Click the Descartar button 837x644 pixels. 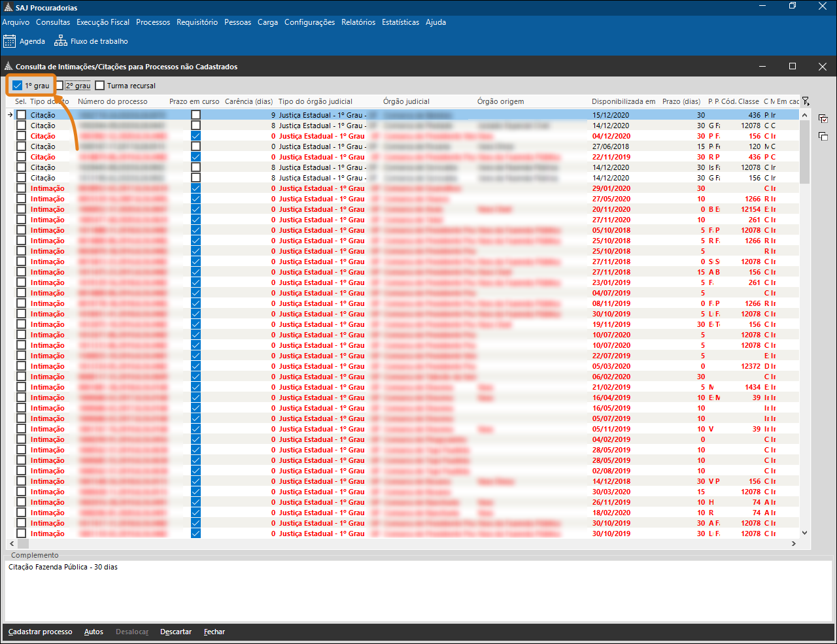point(176,632)
